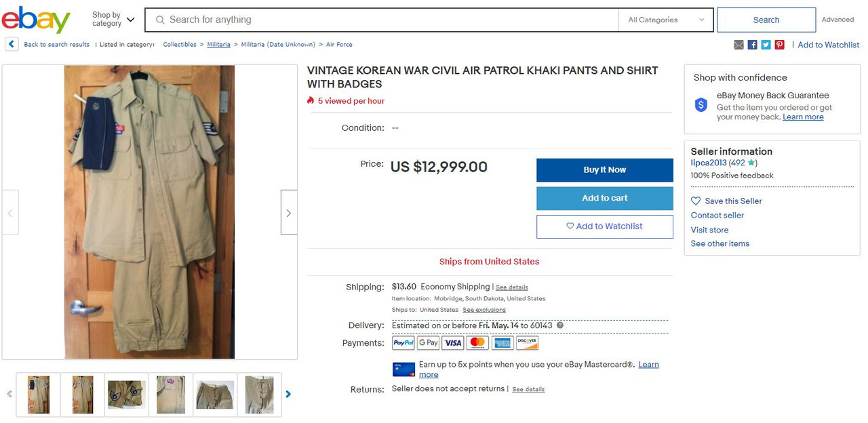
Task: Share listing via email icon
Action: click(x=738, y=45)
